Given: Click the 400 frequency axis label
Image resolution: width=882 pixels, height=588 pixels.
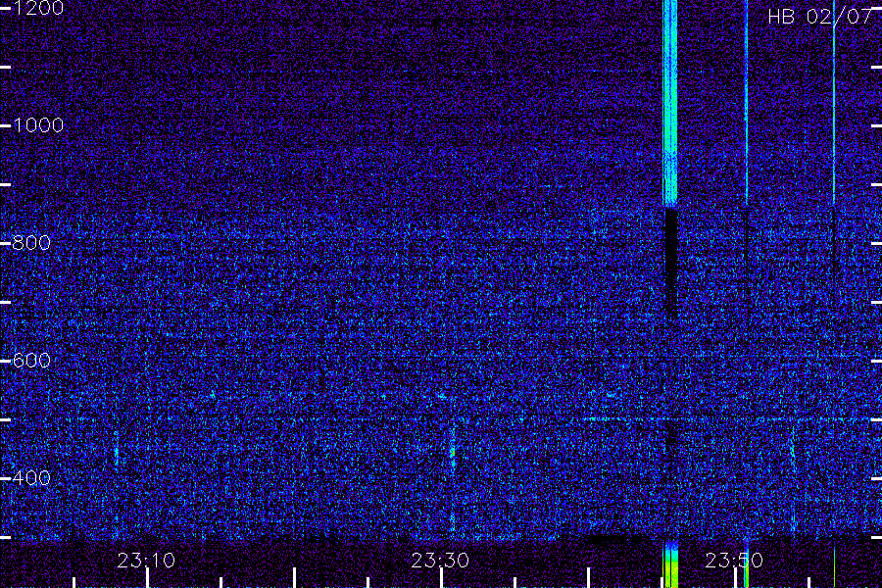Looking at the screenshot, I should (31, 477).
